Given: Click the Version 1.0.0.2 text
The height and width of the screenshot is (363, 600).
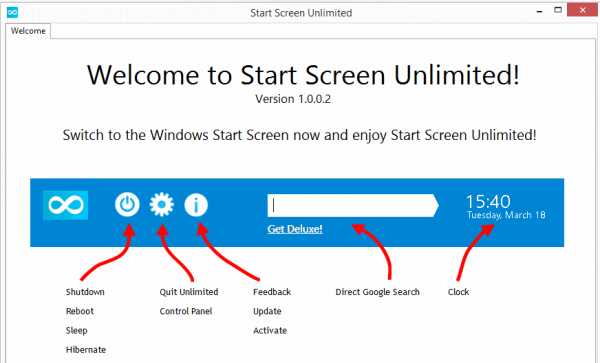Looking at the screenshot, I should tap(293, 99).
